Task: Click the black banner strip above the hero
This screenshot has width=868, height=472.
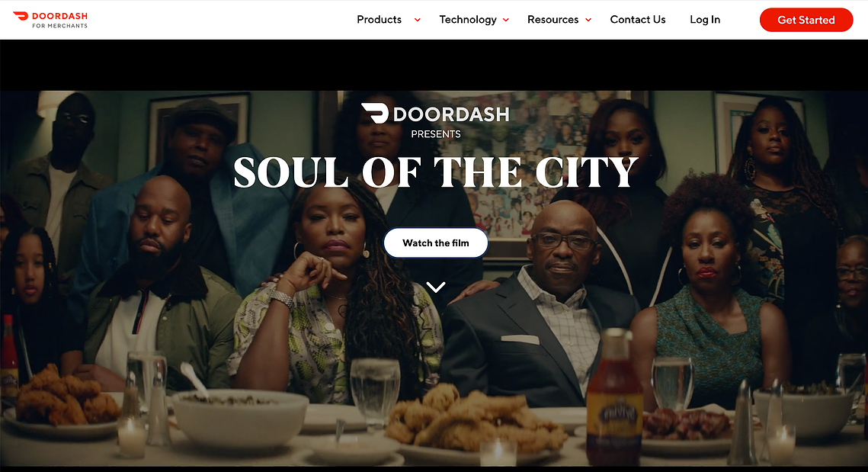Action: click(434, 65)
